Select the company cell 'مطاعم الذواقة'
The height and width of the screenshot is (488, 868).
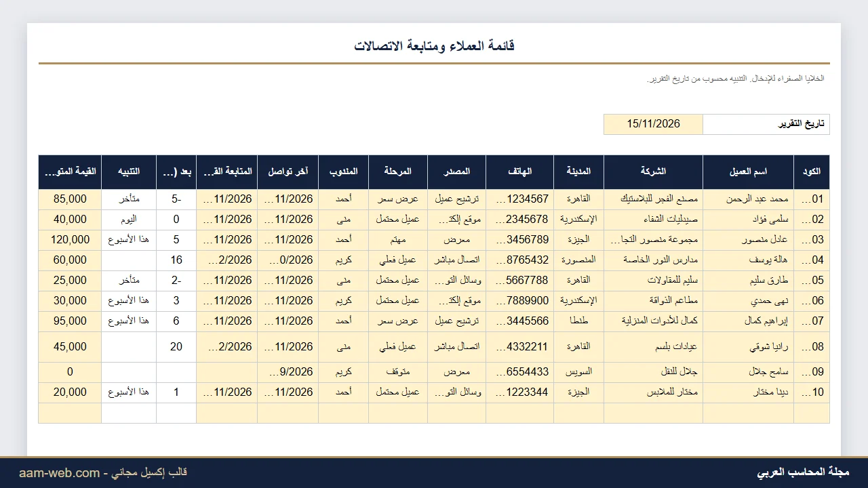653,301
